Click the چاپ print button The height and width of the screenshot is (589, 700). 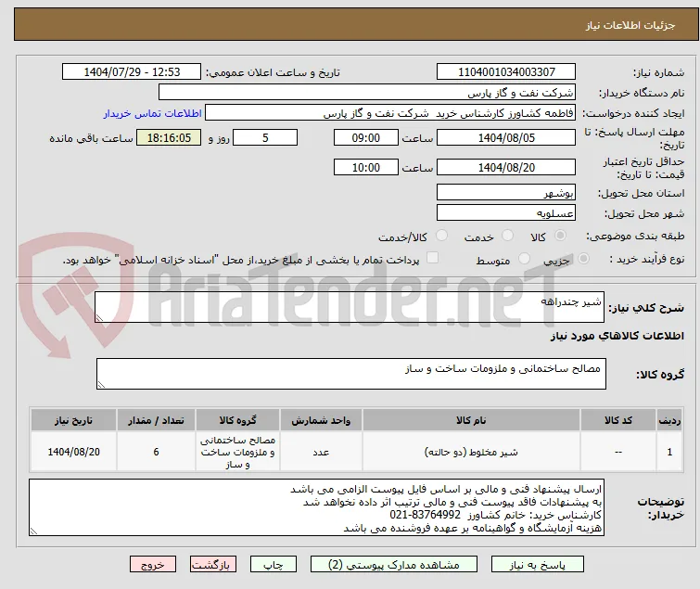click(274, 565)
